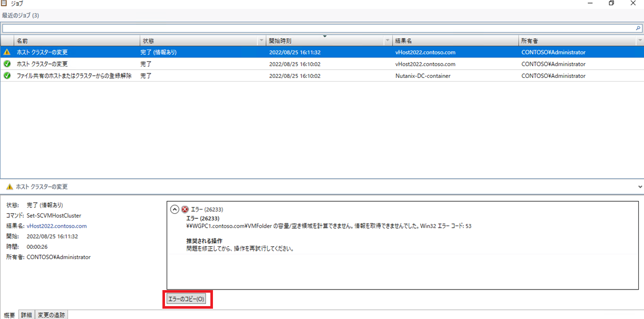Screen dimensions: 644x319
Task: Open the 状態 column filter dropdown
Action: tap(260, 41)
